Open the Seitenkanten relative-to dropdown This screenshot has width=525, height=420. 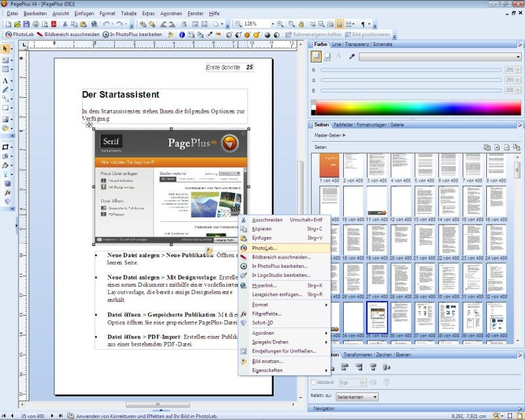point(357,397)
